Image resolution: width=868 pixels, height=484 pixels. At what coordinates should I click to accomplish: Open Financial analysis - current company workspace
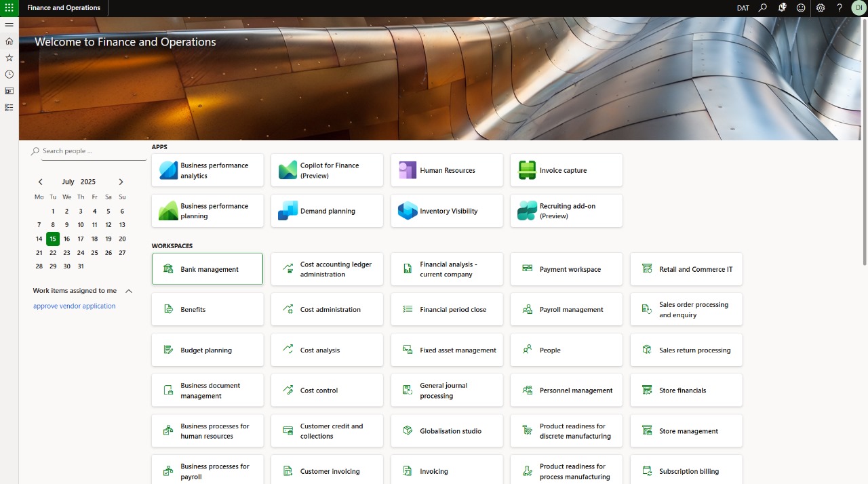coord(447,269)
